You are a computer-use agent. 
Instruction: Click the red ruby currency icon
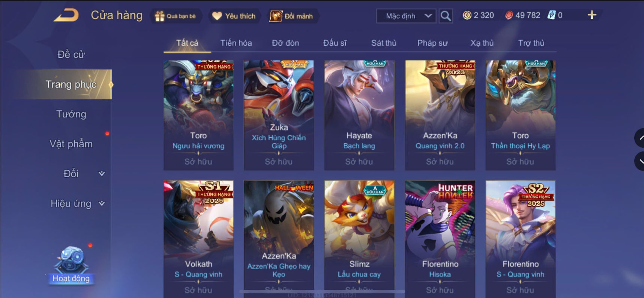point(509,15)
